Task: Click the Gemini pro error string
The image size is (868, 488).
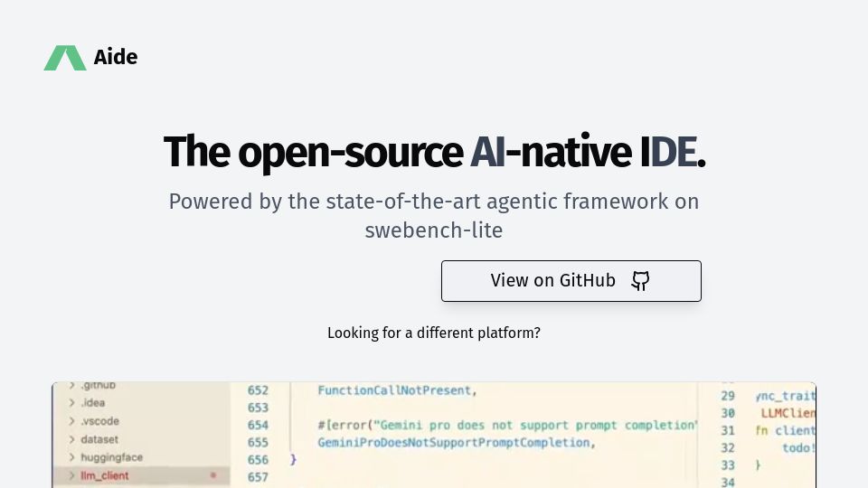Action: [x=535, y=425]
